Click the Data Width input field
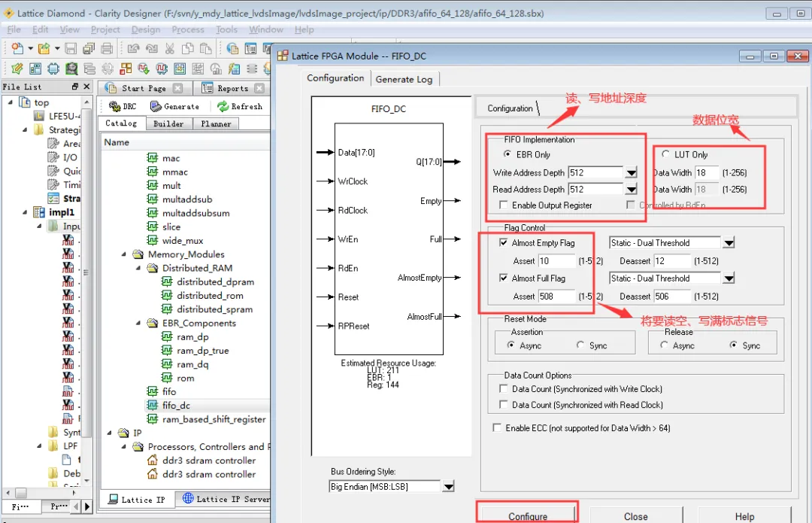812x523 pixels. pyautogui.click(x=706, y=172)
